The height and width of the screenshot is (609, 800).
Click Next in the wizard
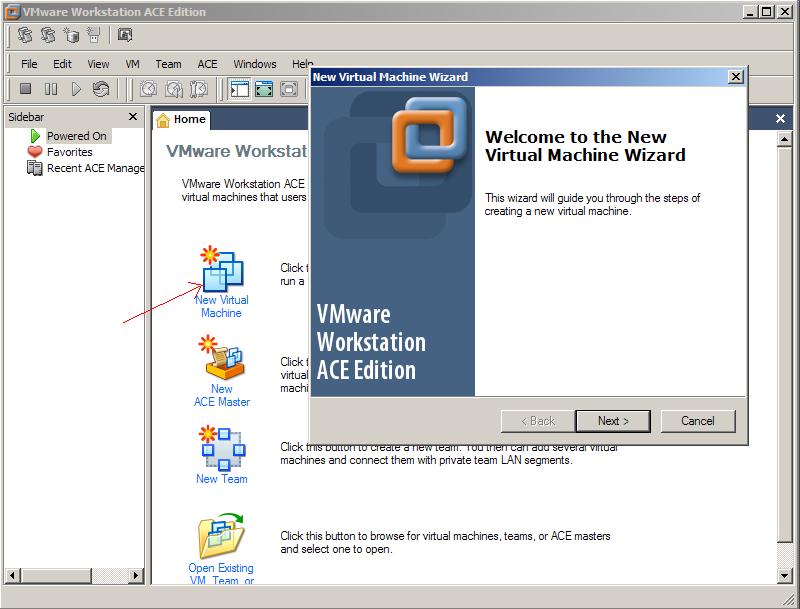tap(613, 421)
